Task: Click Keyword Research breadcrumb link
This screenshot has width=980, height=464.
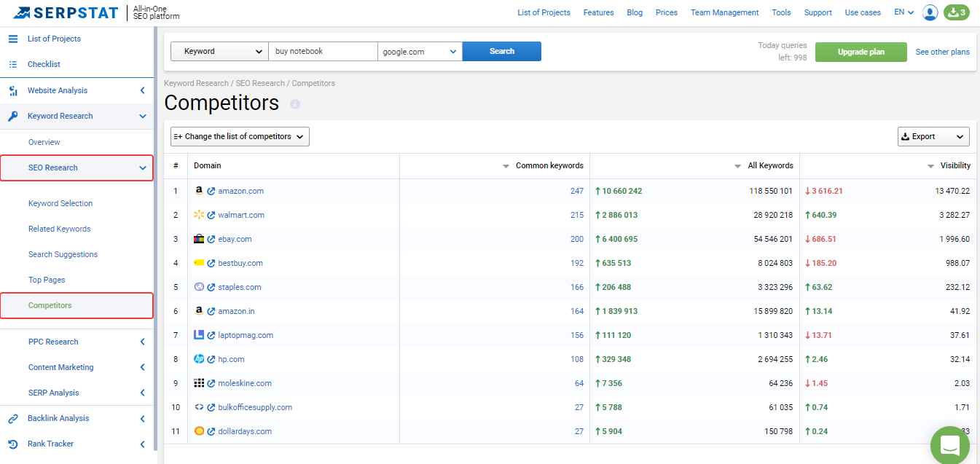Action: (197, 83)
